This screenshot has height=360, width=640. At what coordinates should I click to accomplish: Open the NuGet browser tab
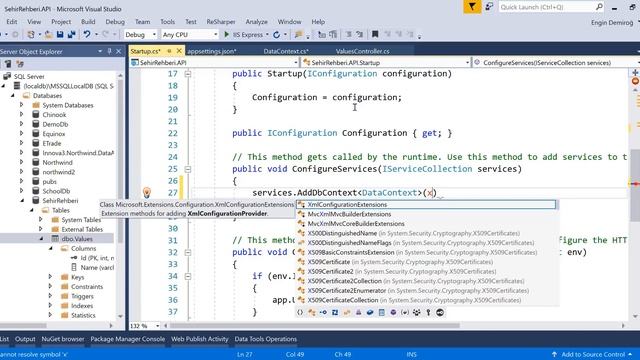pyautogui.click(x=63, y=339)
